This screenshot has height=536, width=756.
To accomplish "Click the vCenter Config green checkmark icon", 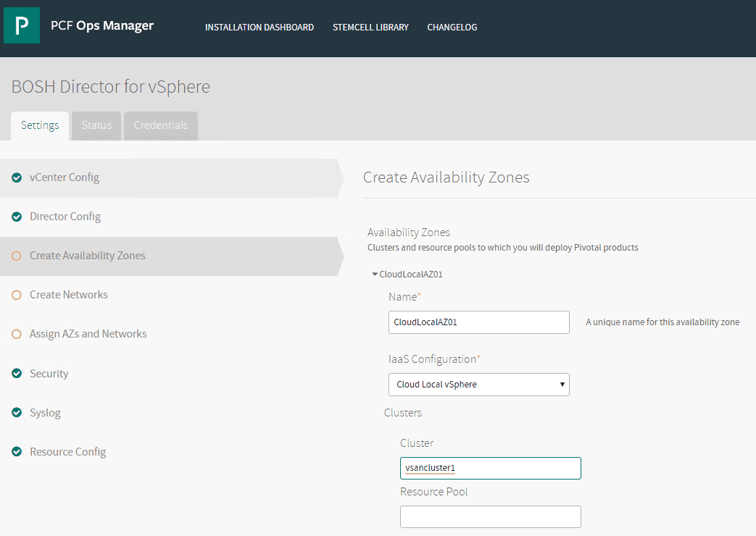I will tap(17, 177).
